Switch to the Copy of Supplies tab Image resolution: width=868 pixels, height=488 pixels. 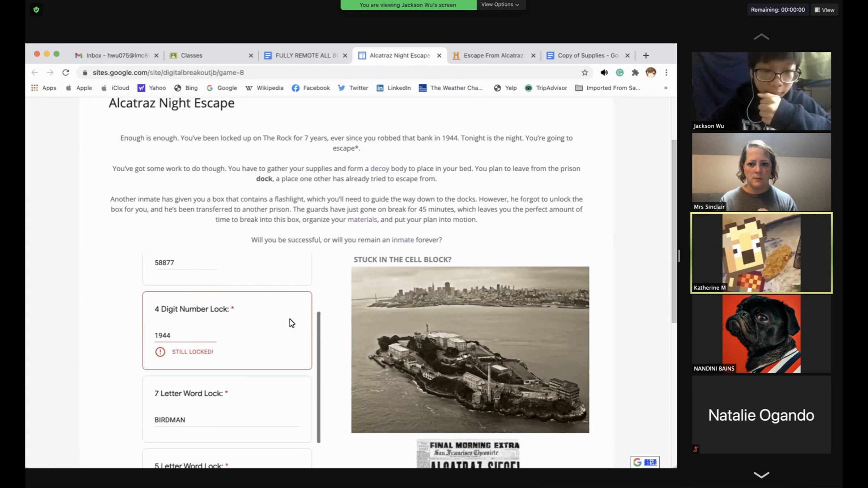[588, 55]
